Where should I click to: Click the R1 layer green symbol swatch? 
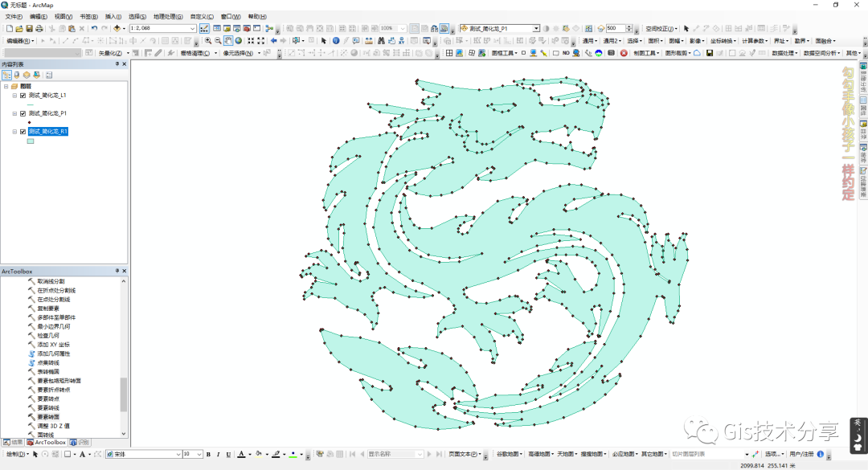click(31, 141)
